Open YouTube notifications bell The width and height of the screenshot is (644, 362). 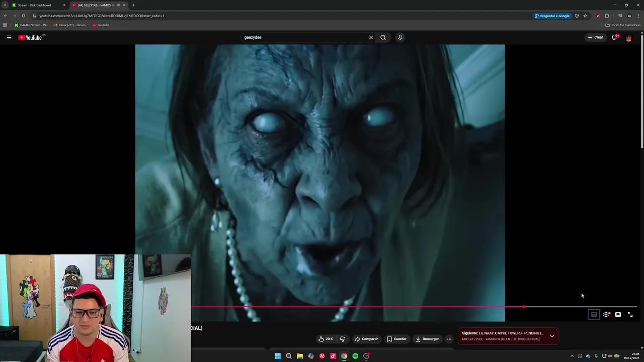point(614,37)
